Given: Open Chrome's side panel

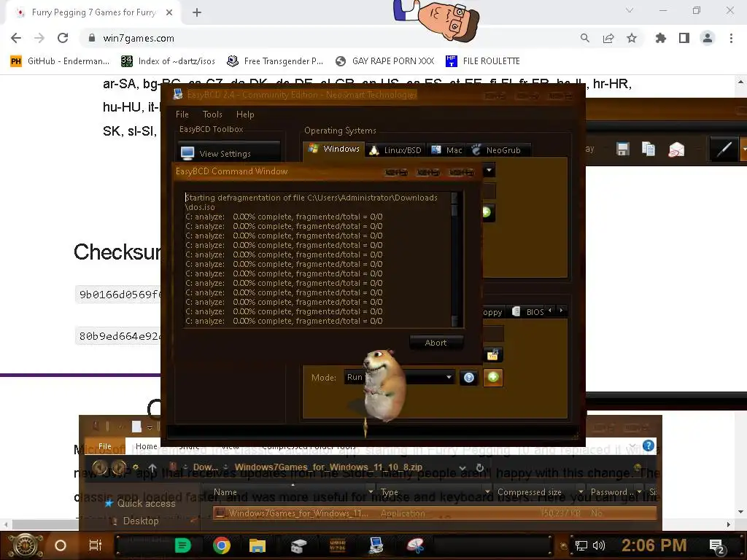Looking at the screenshot, I should (684, 38).
